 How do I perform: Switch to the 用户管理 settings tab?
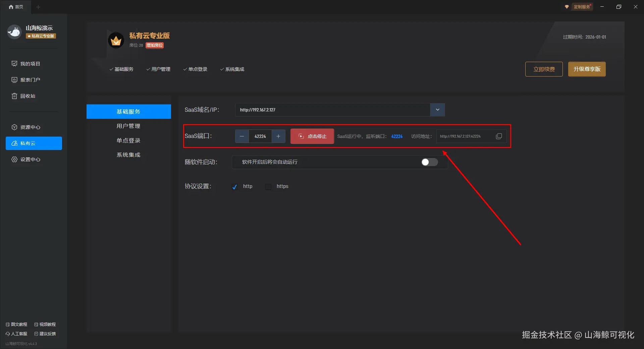click(x=129, y=126)
